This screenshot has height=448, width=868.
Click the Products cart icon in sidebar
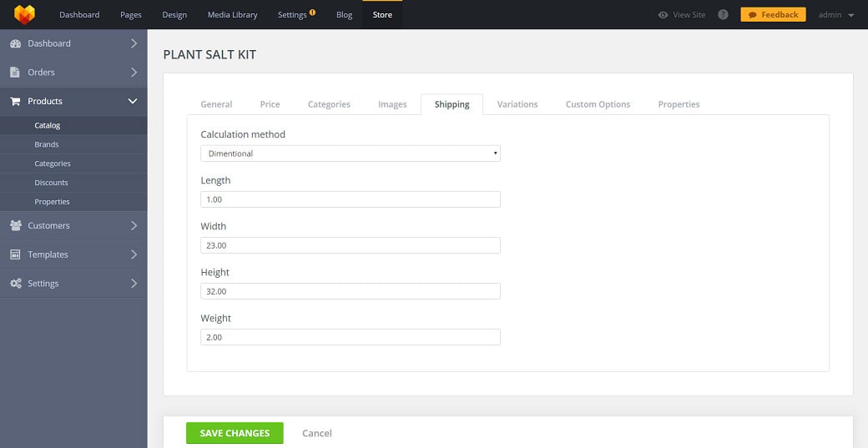coord(15,101)
